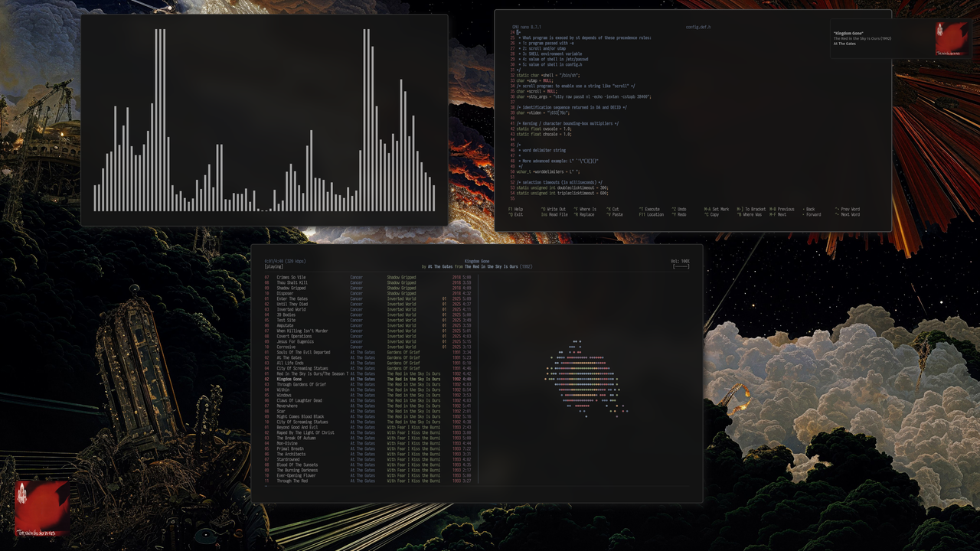980x551 pixels.
Task: Select the track Until They Died
Action: [367, 304]
